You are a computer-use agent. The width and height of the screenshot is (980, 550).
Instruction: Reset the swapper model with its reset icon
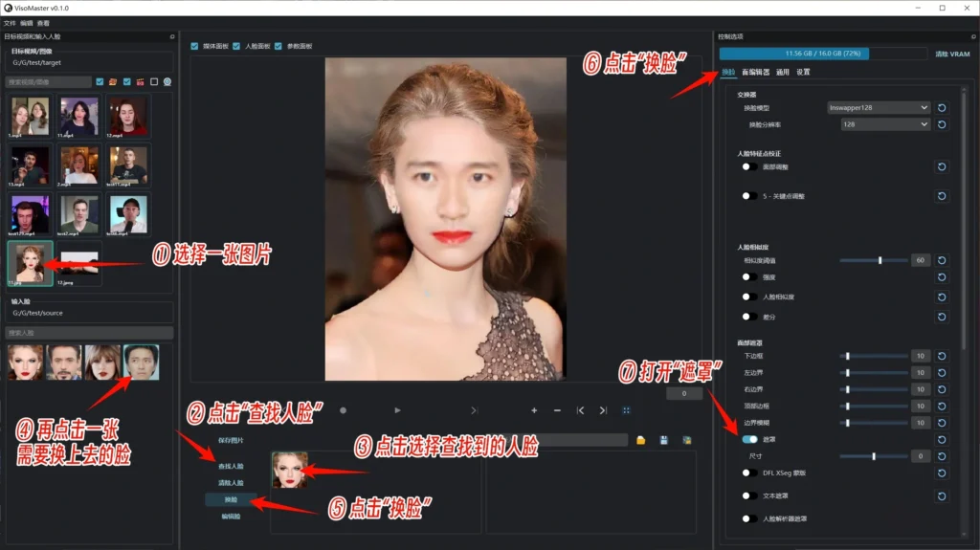tap(944, 108)
